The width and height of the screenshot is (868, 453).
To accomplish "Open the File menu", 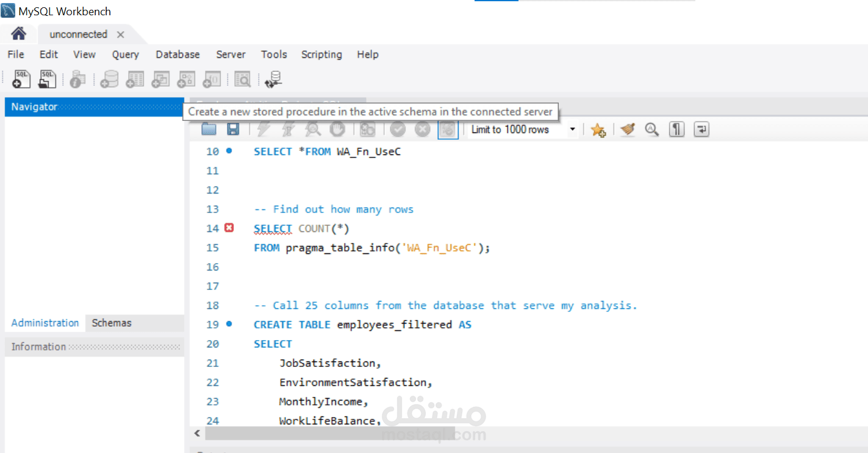I will (16, 54).
